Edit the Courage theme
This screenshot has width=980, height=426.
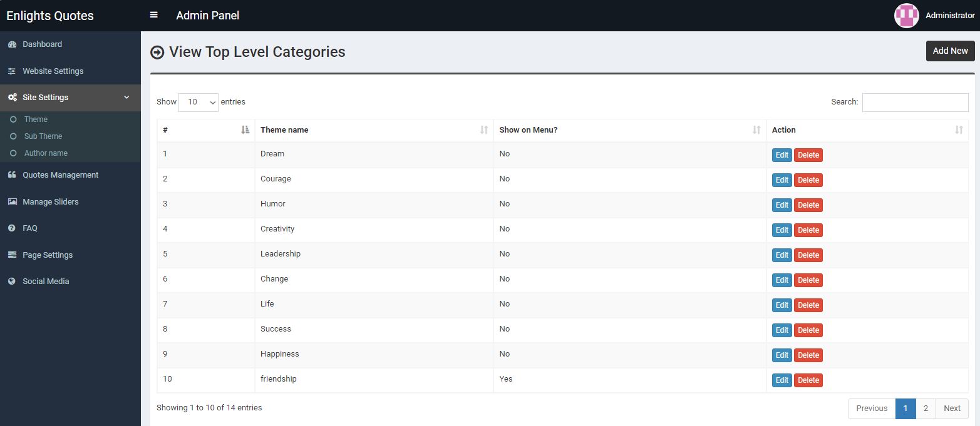tap(782, 180)
